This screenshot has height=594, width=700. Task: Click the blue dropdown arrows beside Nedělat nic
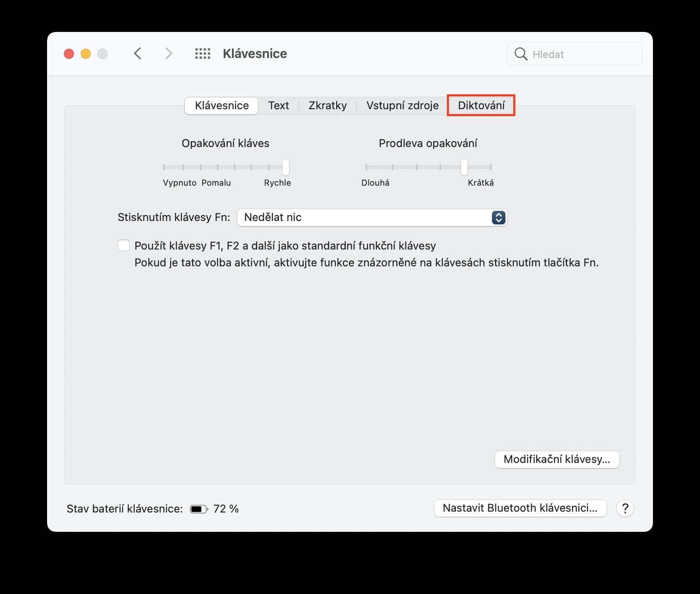pos(498,218)
